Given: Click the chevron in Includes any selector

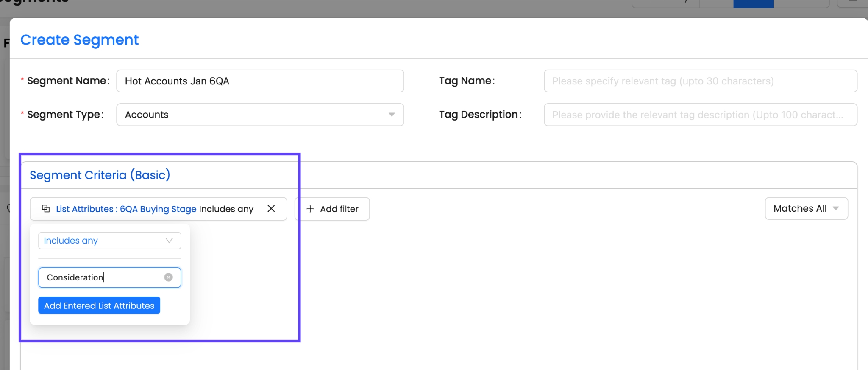Looking at the screenshot, I should click(169, 241).
